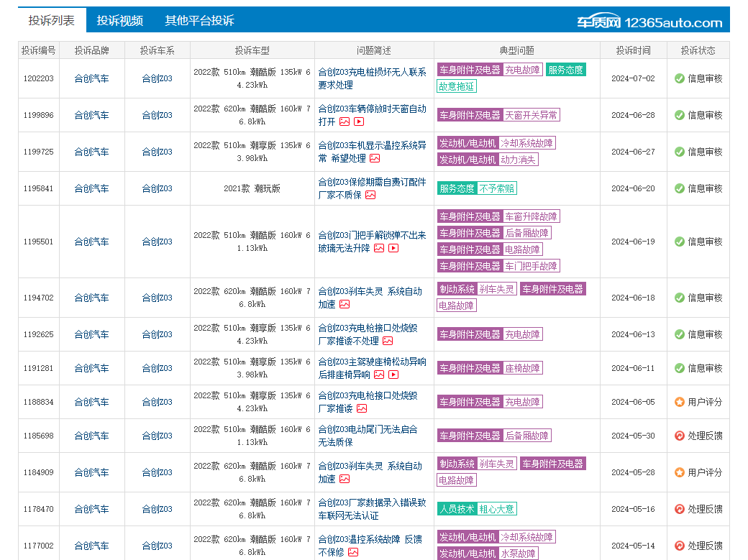The height and width of the screenshot is (560, 748).
Task: Click the 车质网 12365auto.com logo
Action: tap(649, 22)
